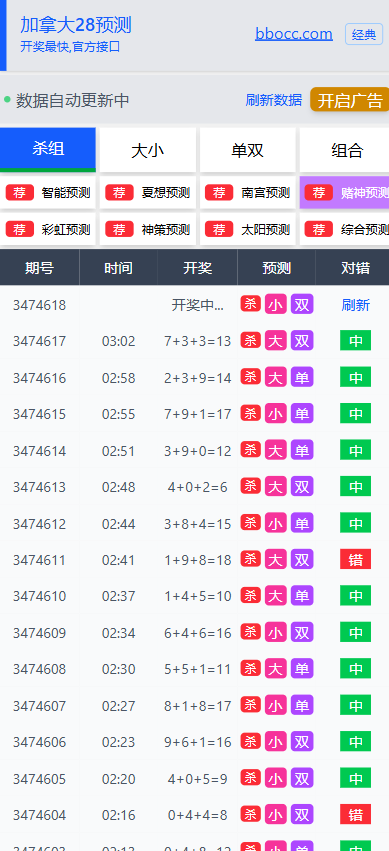The height and width of the screenshot is (851, 389).
Task: Click issue number 3474612
Action: pyautogui.click(x=39, y=524)
